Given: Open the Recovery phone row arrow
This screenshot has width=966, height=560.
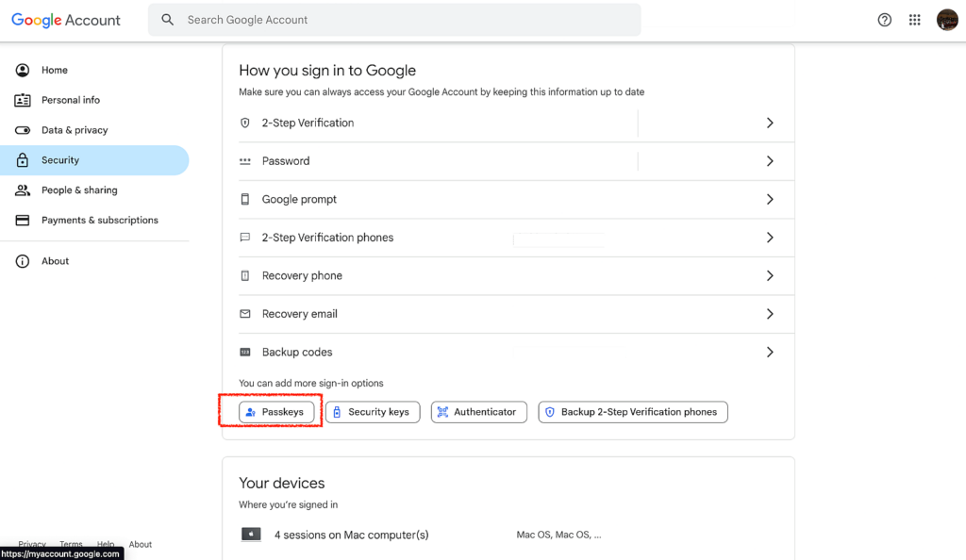Looking at the screenshot, I should click(770, 275).
